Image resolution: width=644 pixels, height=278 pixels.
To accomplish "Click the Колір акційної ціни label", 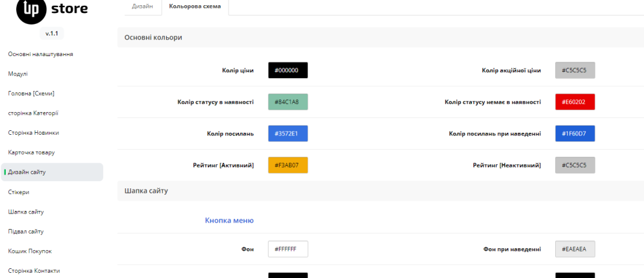I will tap(511, 70).
